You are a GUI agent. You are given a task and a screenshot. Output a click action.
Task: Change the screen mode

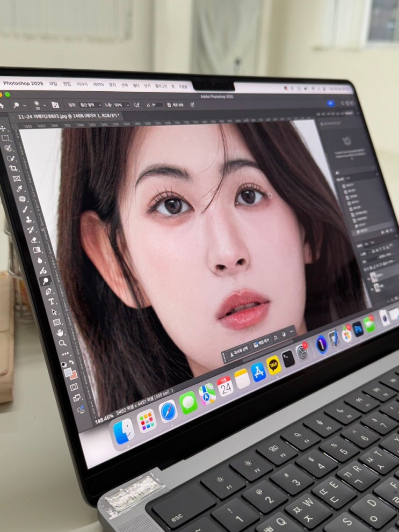click(77, 398)
